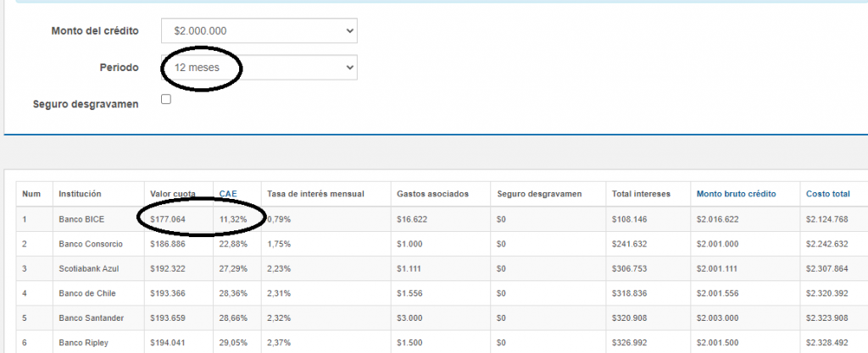Select the Banco Santander institution cell
Viewport: 868px width, 353px height.
(x=91, y=317)
